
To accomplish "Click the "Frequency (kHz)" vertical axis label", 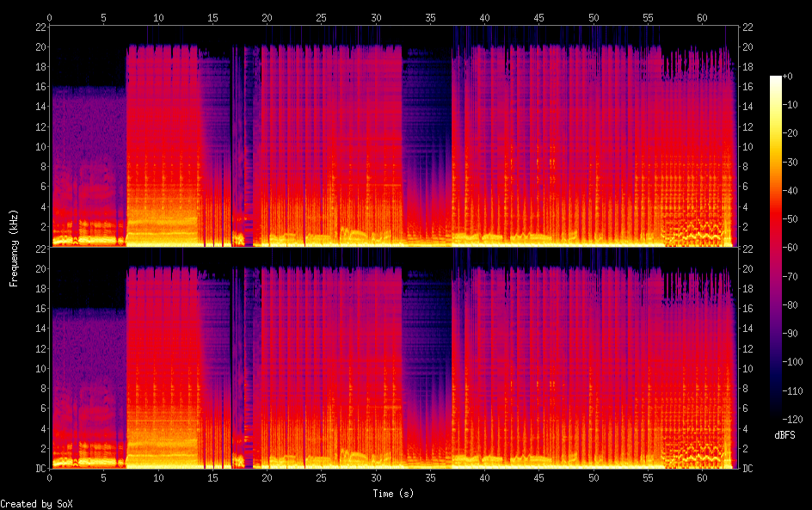I will coord(14,248).
